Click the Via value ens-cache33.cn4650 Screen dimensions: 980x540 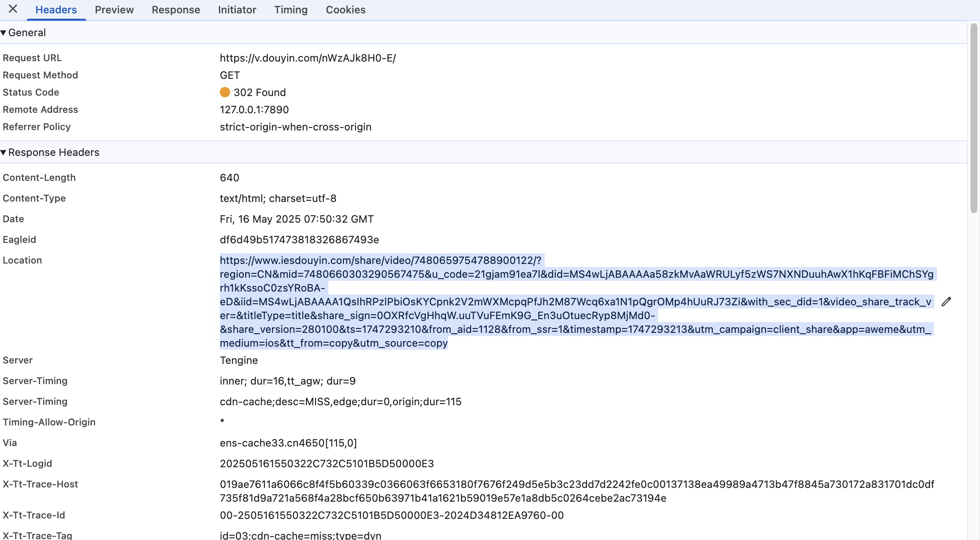click(288, 443)
